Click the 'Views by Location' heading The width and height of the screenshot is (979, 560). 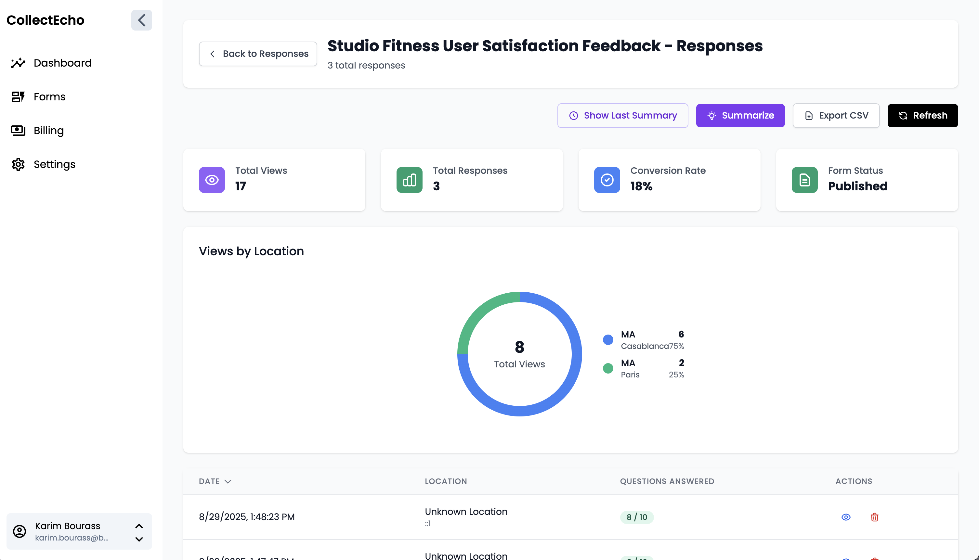click(x=251, y=251)
